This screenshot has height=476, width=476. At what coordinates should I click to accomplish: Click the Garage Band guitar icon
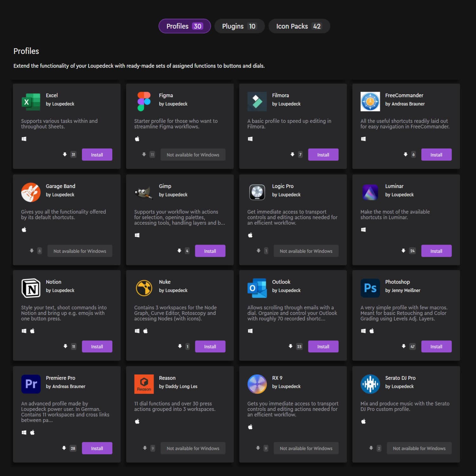click(x=31, y=192)
